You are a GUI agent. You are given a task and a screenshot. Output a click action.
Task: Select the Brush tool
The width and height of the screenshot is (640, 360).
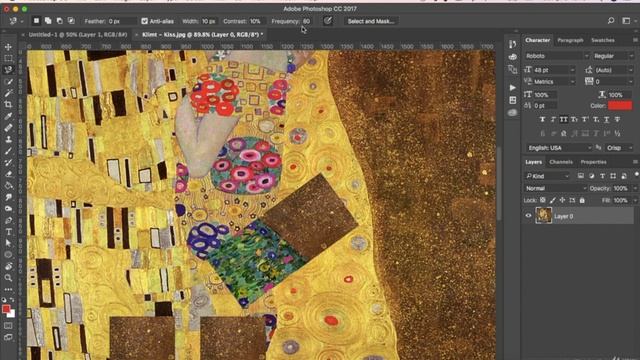tap(8, 151)
